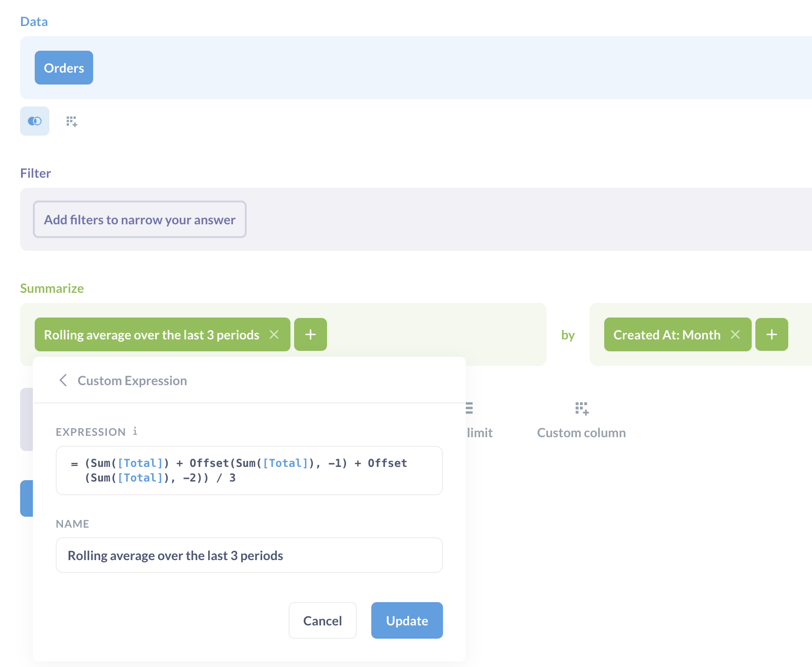Open the expression info help icon

click(135, 431)
